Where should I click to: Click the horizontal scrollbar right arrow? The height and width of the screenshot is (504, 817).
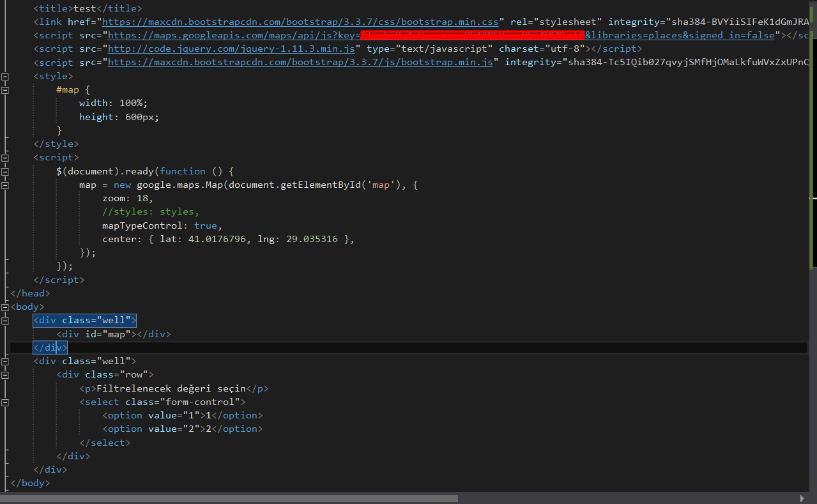click(x=802, y=498)
